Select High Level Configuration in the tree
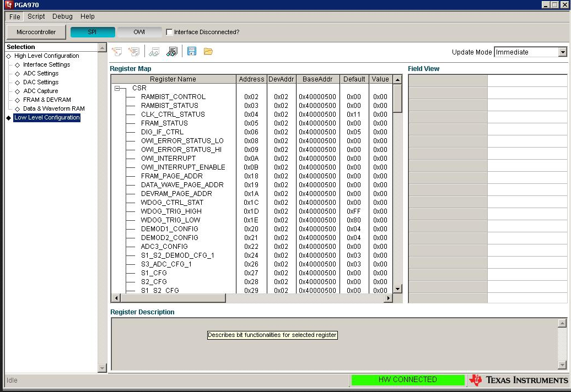This screenshot has width=571, height=392. coord(47,56)
